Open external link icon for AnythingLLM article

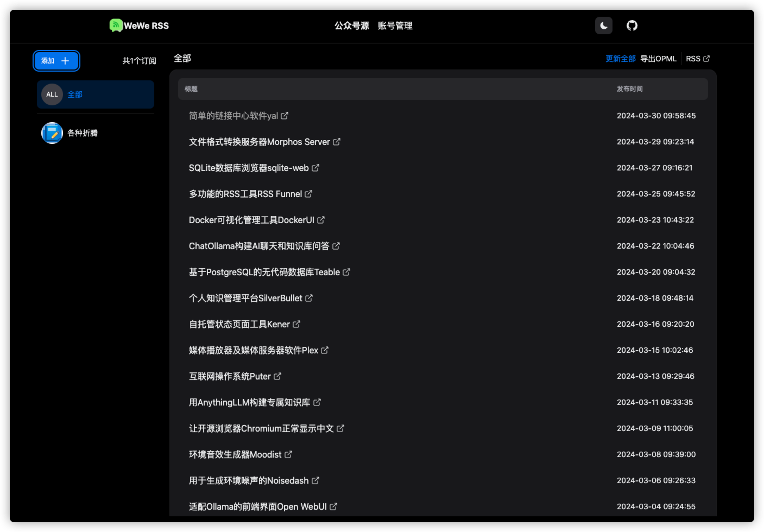pyautogui.click(x=317, y=402)
